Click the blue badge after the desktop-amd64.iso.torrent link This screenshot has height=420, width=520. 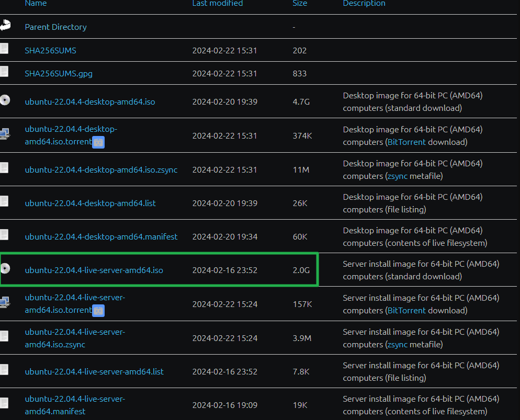coord(98,142)
